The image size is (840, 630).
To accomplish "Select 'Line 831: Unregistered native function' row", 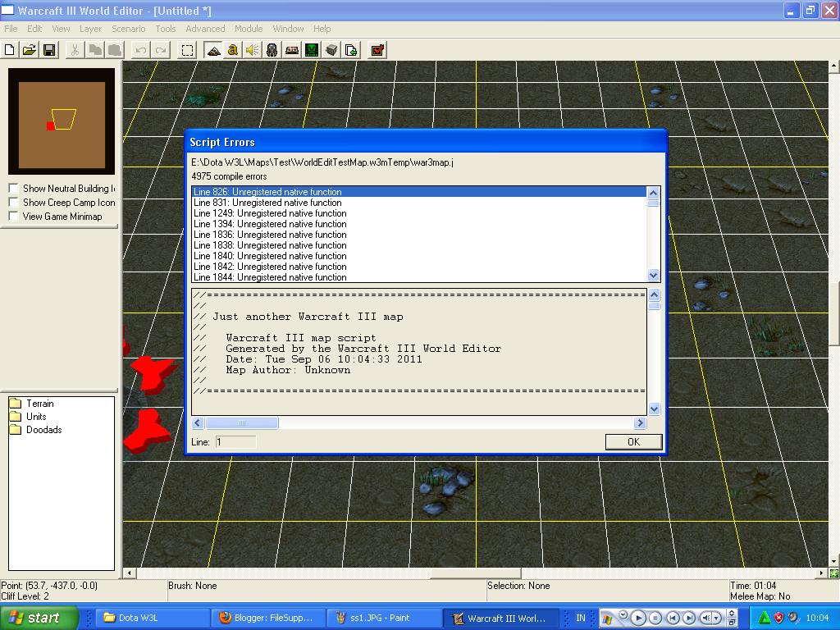I will click(x=419, y=203).
